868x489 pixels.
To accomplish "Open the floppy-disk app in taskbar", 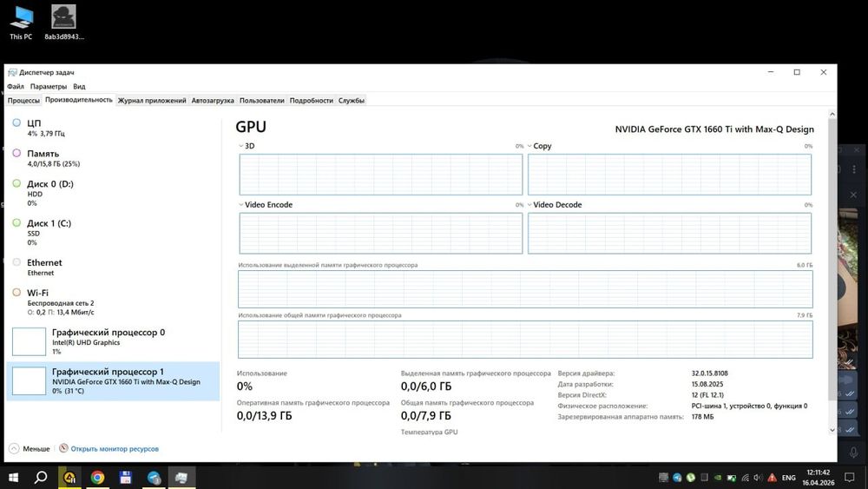I will 126,478.
